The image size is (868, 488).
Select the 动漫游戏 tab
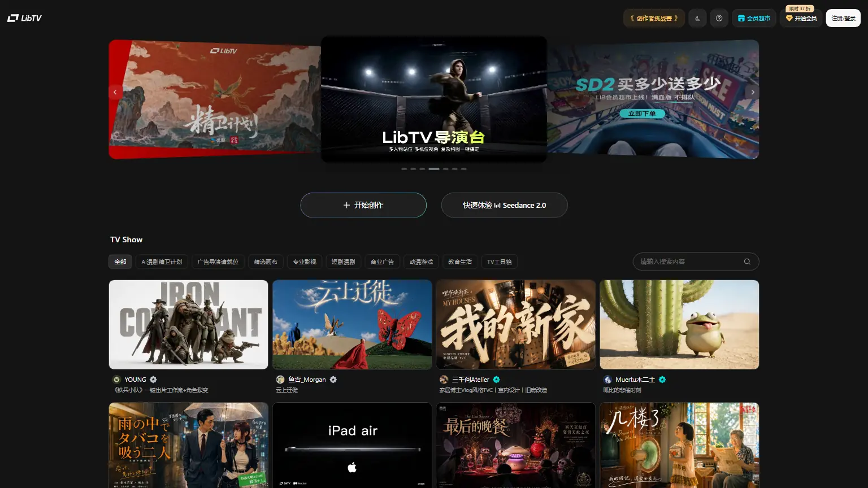(421, 262)
